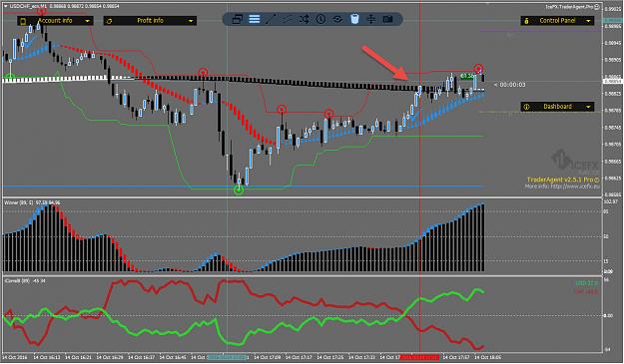Open the Dashboard panel label
The height and width of the screenshot is (364, 624).
[557, 107]
